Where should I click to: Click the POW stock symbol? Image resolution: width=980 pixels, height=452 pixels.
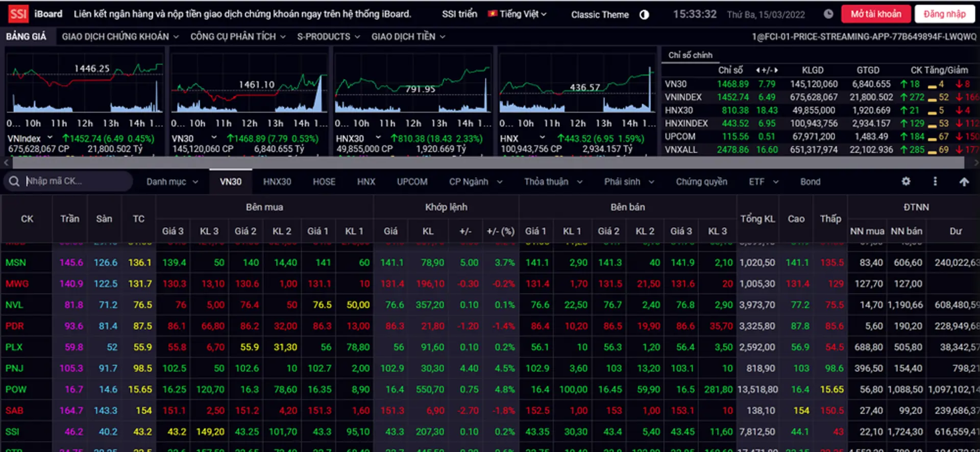tap(16, 390)
